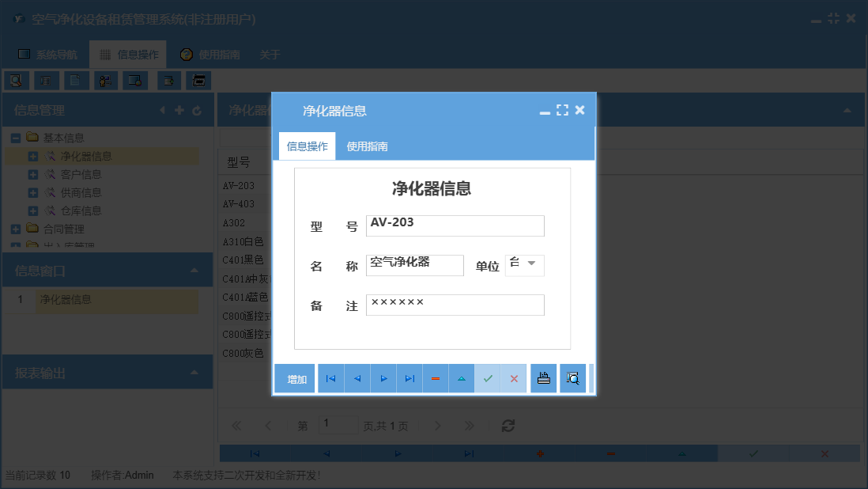Image resolution: width=868 pixels, height=489 pixels.
Task: Open print preview in the purifier dialog
Action: click(572, 378)
